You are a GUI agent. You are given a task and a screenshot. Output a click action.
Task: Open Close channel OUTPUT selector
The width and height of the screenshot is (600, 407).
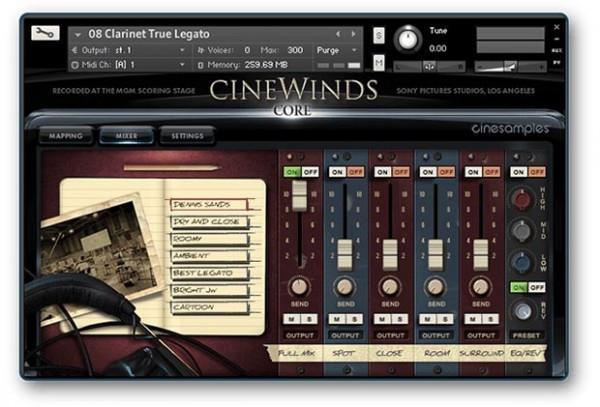390,335
